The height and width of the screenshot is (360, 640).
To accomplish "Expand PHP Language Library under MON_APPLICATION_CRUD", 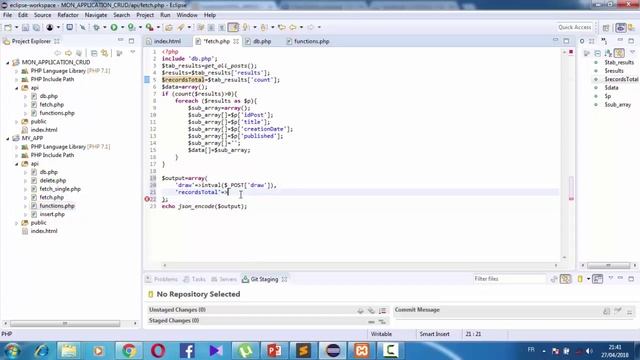I will pos(16,71).
